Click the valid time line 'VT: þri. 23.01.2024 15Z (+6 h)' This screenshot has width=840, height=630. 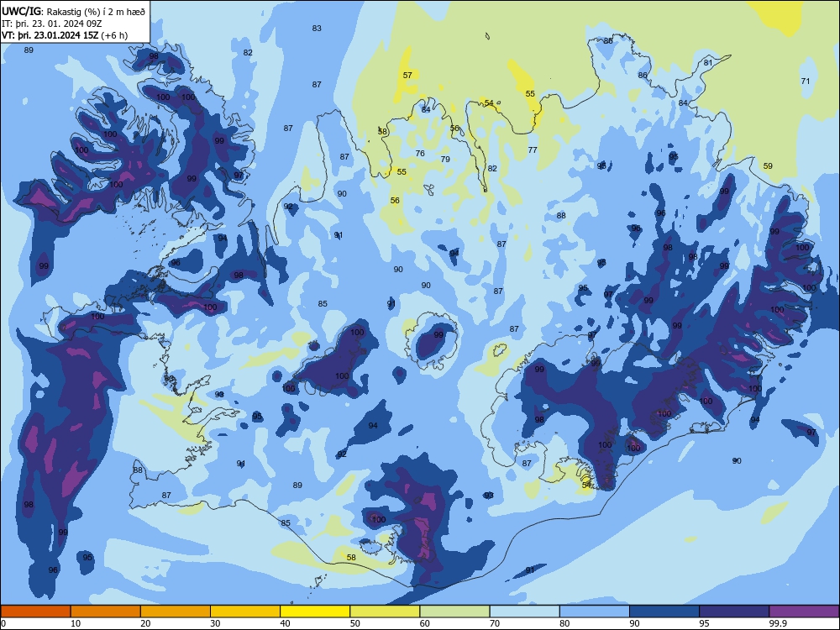point(65,35)
